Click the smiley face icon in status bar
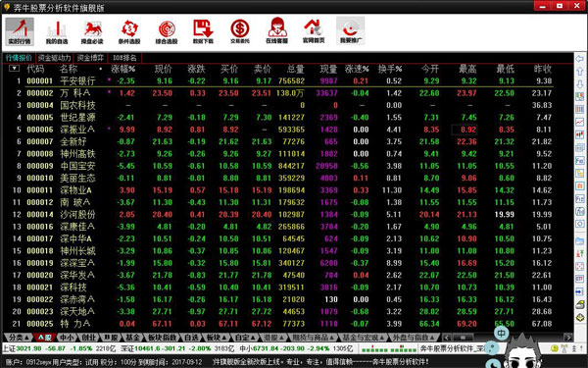This screenshot has height=368, width=588. point(555,348)
